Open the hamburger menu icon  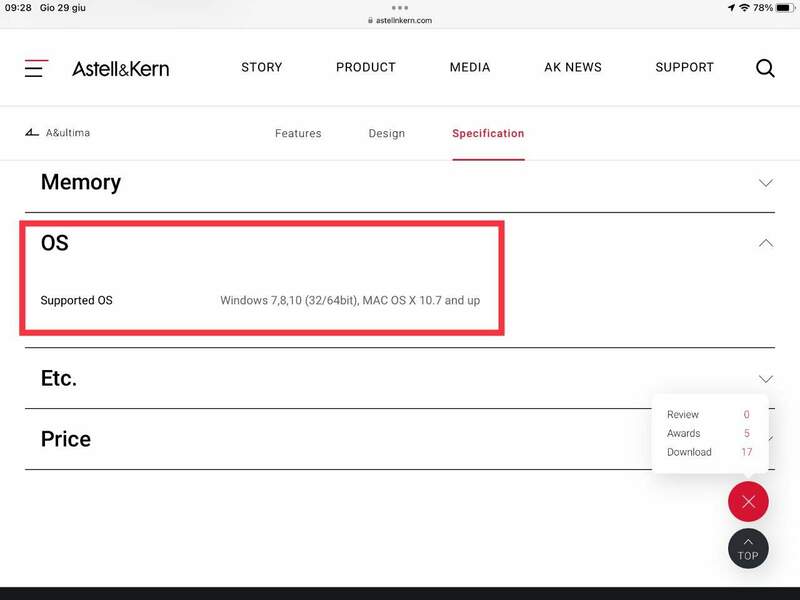(x=36, y=68)
